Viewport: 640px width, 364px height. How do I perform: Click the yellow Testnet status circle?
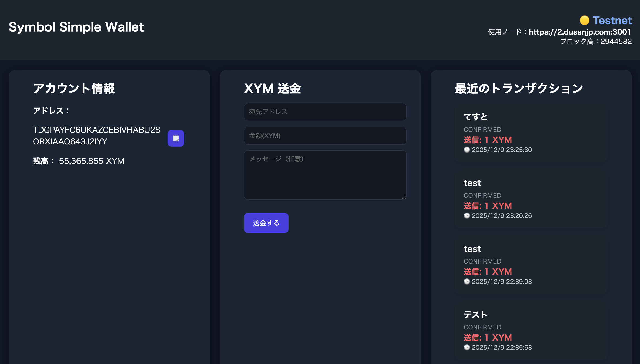[x=584, y=20]
